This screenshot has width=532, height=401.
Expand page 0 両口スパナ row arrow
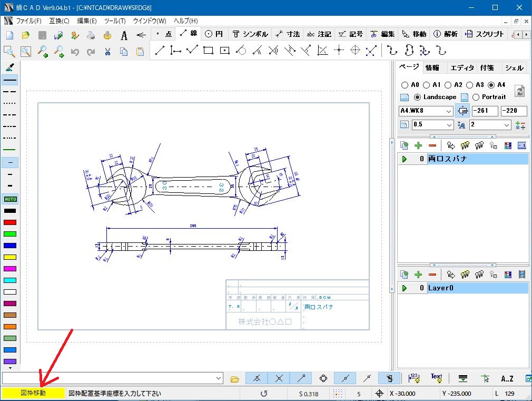tap(404, 159)
